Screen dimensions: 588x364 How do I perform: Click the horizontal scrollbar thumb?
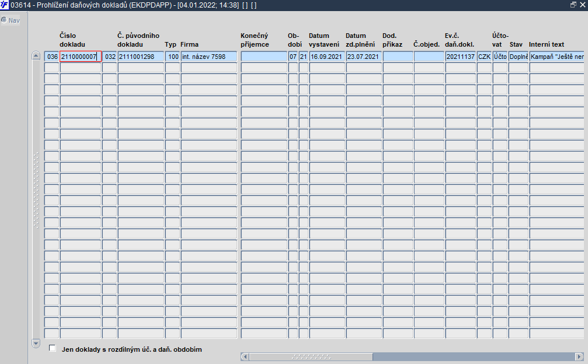click(311, 356)
